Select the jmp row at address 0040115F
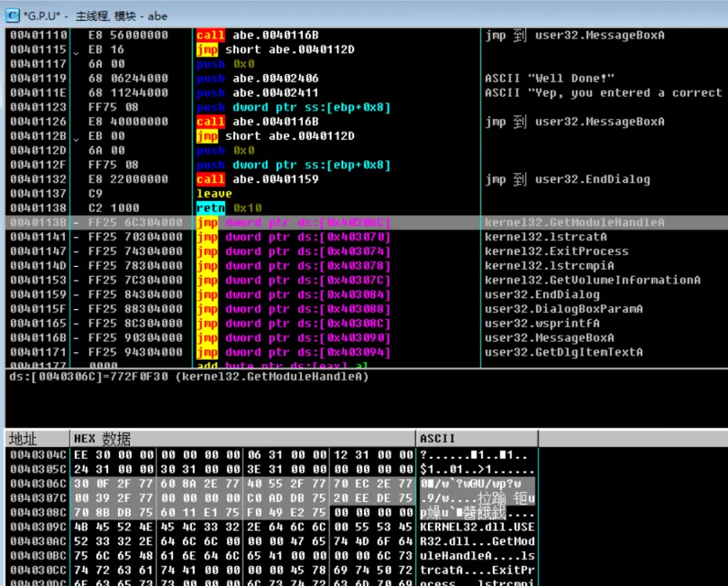 pos(294,309)
